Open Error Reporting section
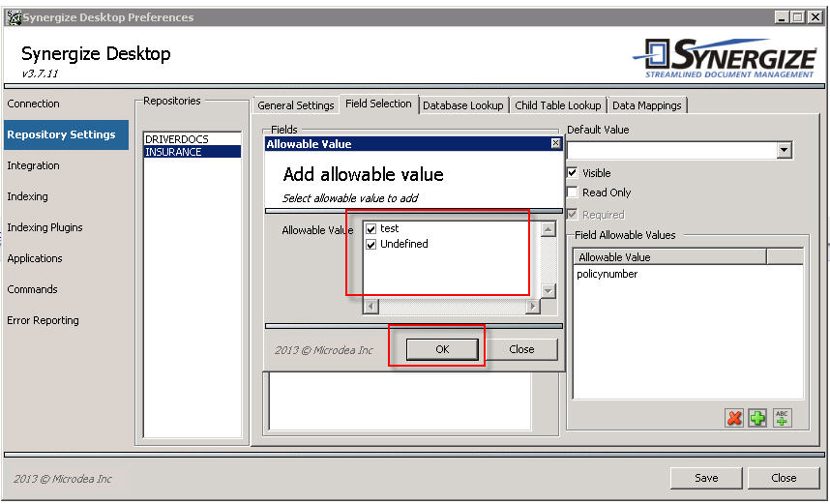Viewport: 830px width, 504px height. pos(43,320)
